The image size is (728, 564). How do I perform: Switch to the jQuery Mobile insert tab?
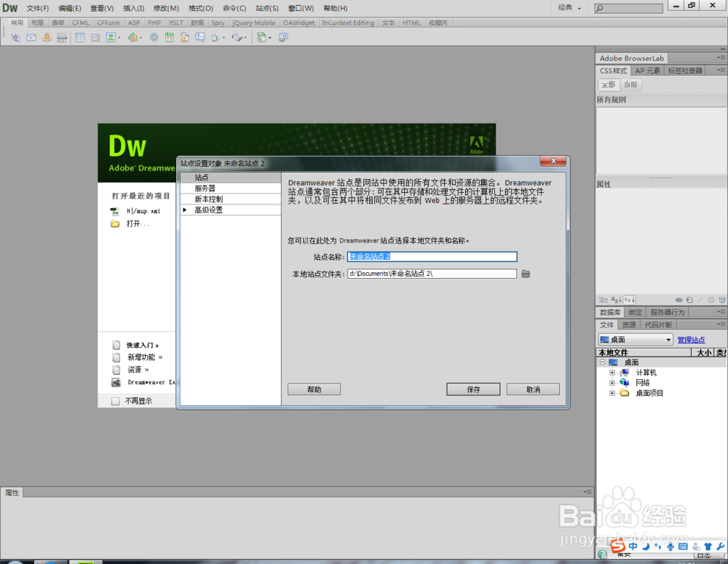pos(253,23)
